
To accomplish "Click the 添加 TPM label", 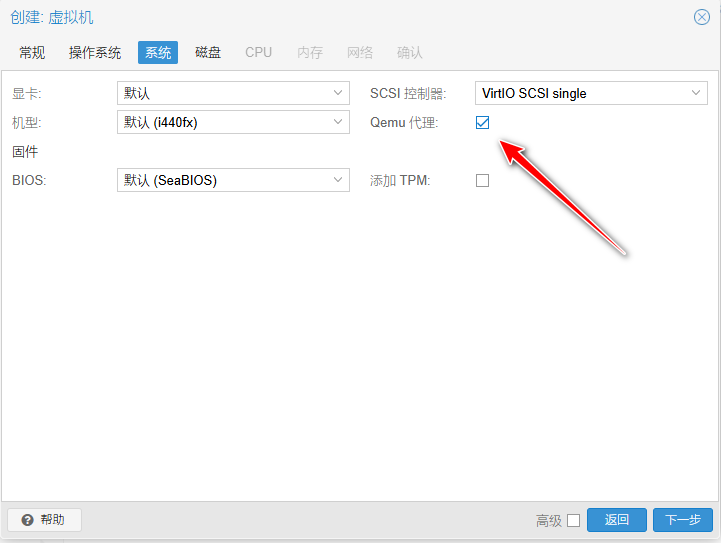I will 400,180.
